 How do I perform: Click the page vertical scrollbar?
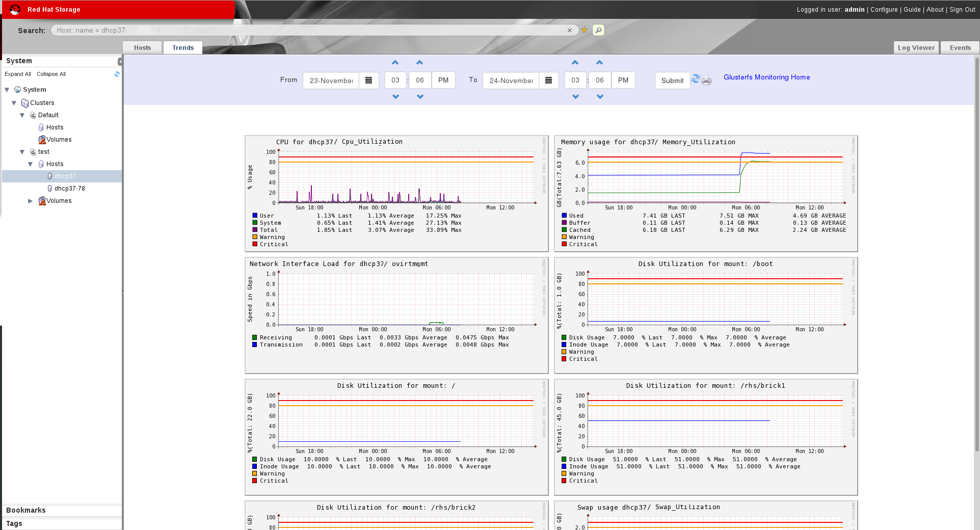point(976,255)
